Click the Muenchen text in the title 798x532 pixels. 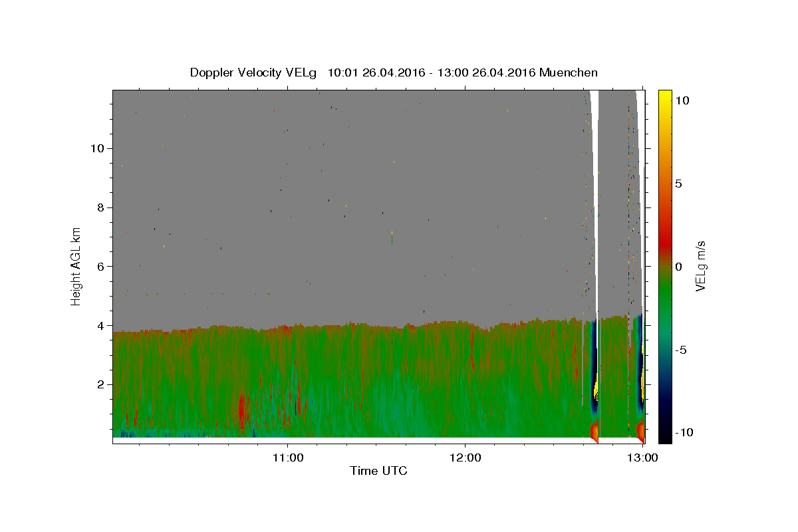pyautogui.click(x=569, y=72)
